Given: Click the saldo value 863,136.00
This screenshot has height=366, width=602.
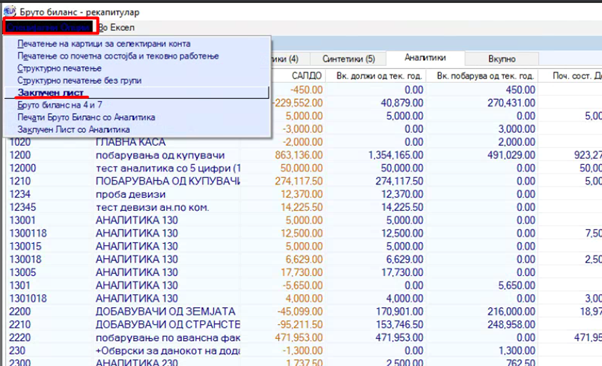Looking at the screenshot, I should tap(299, 155).
